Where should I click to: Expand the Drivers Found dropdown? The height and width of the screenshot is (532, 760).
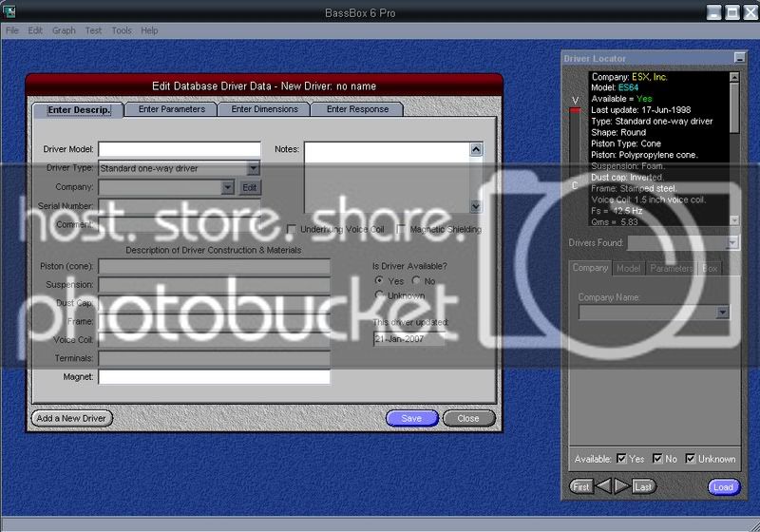point(732,242)
